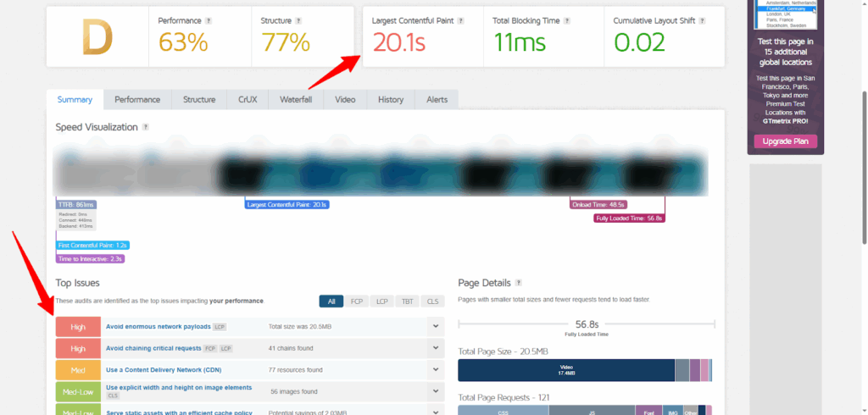Click the 11ms Total Blocking Time value
868x415 pixels.
tap(520, 42)
